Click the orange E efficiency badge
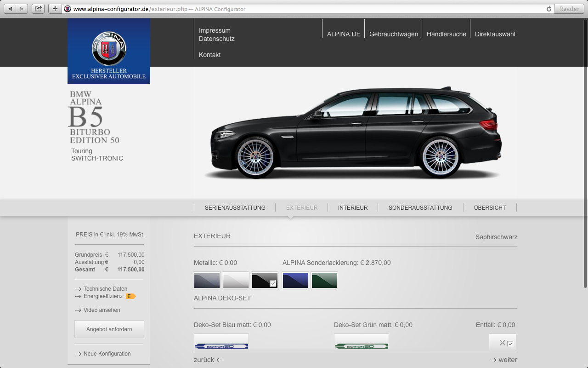 (x=131, y=296)
